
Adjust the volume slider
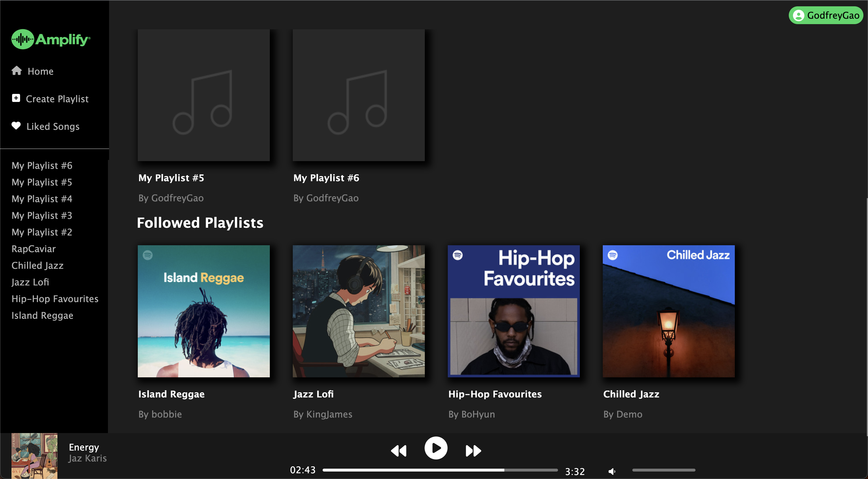[663, 470]
